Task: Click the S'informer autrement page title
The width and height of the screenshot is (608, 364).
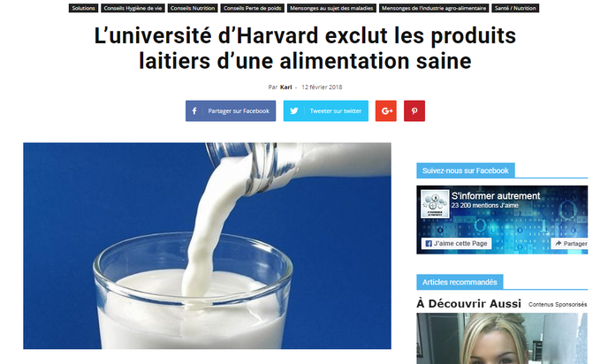Action: point(496,196)
